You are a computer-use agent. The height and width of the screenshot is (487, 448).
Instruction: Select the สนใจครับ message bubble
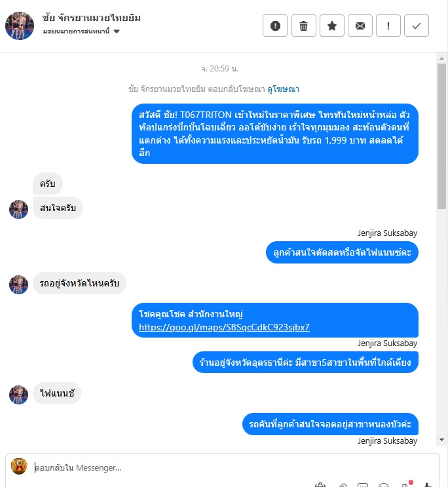(x=58, y=208)
